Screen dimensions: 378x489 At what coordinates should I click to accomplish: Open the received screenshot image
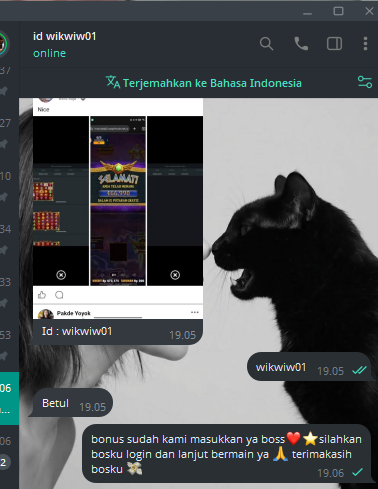pos(118,208)
